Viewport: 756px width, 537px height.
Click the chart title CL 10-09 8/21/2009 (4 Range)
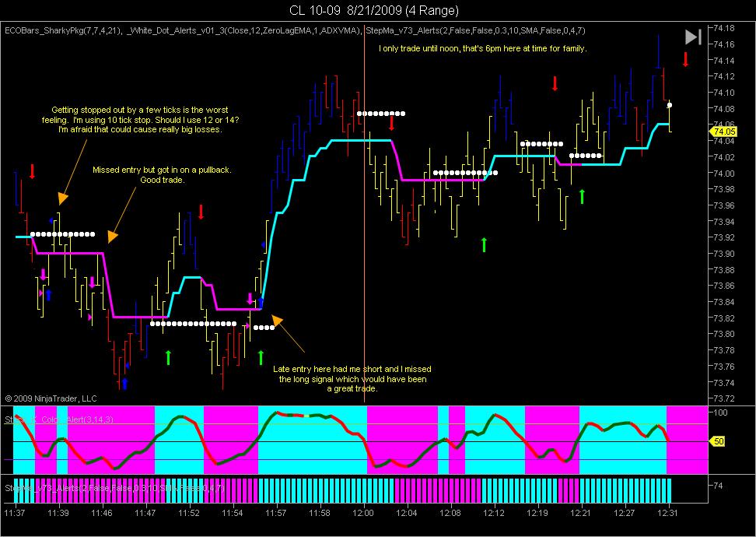coord(373,9)
